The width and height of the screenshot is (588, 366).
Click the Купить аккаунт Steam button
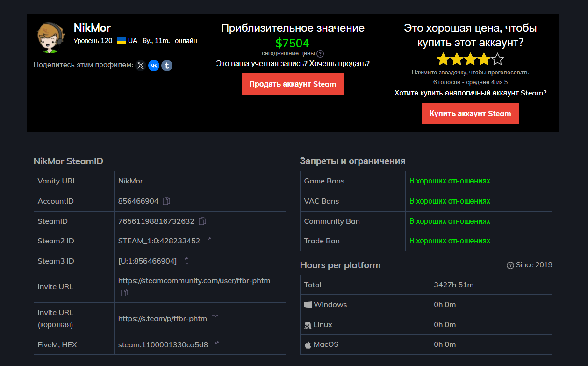[470, 114]
